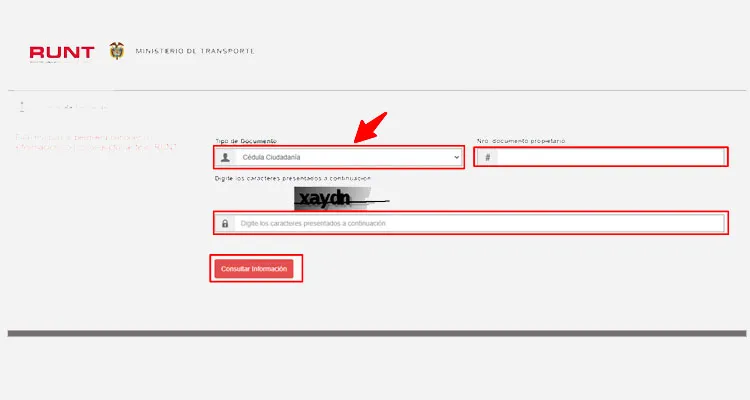Image resolution: width=750 pixels, height=400 pixels.
Task: Click the hash icon beside document number
Action: click(x=487, y=157)
